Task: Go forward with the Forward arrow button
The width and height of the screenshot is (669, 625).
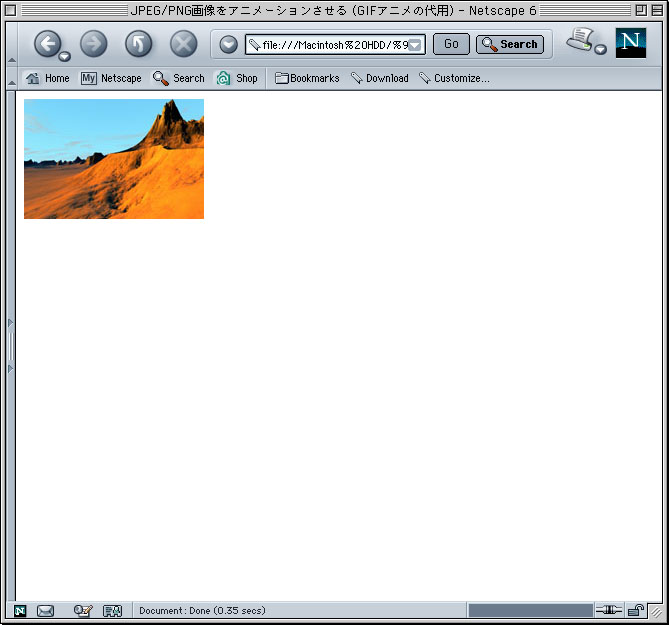Action: coord(94,44)
